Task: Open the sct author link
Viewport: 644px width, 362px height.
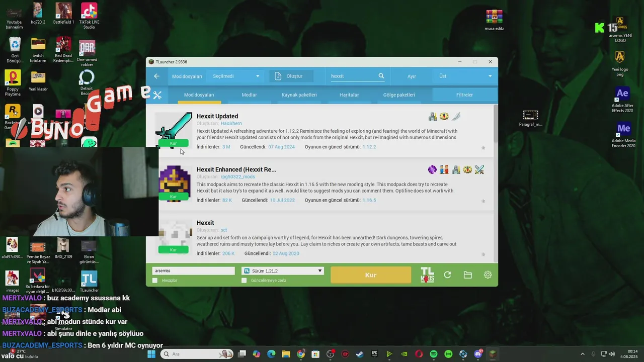Action: click(x=224, y=230)
